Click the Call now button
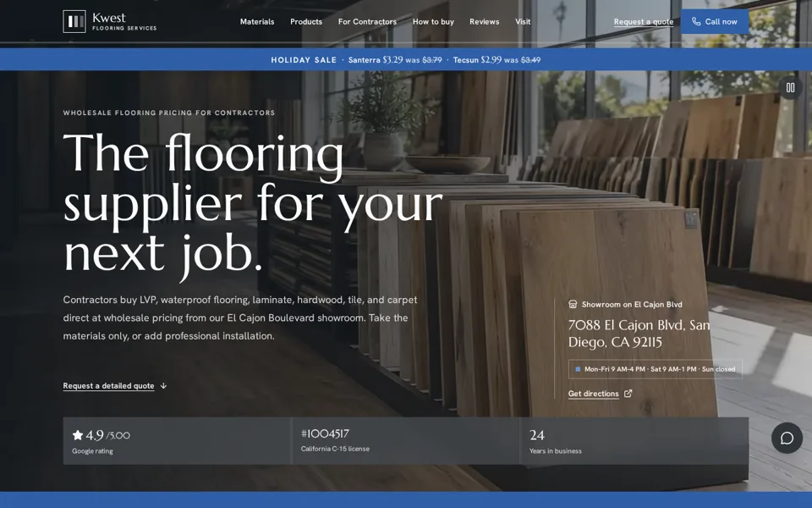Screen dimensions: 812x508 [x=715, y=22]
